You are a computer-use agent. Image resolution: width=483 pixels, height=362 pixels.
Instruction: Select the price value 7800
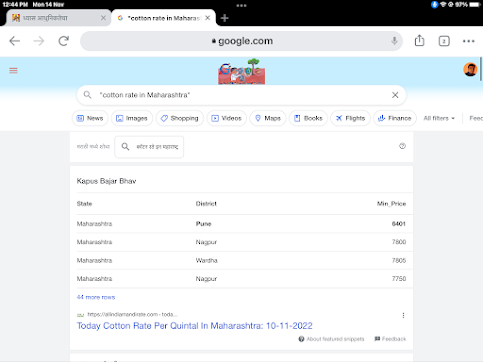(x=399, y=242)
